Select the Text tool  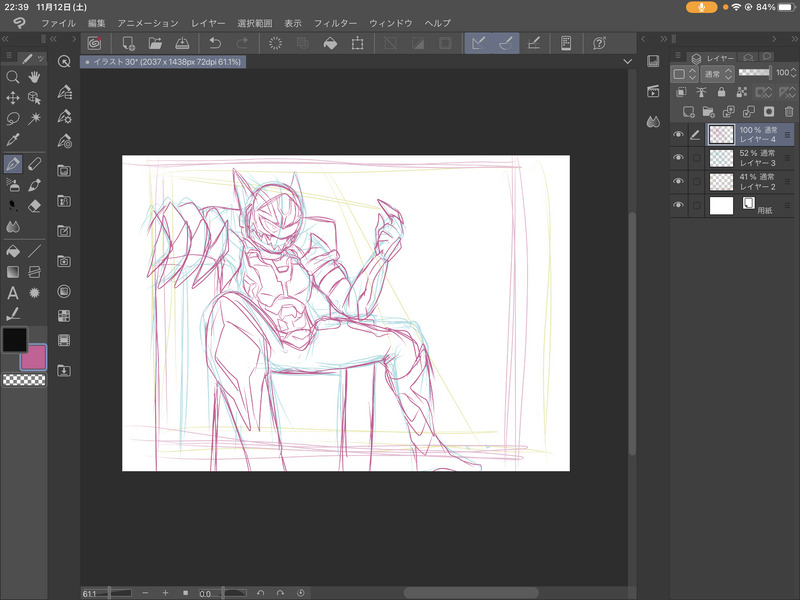[x=13, y=293]
